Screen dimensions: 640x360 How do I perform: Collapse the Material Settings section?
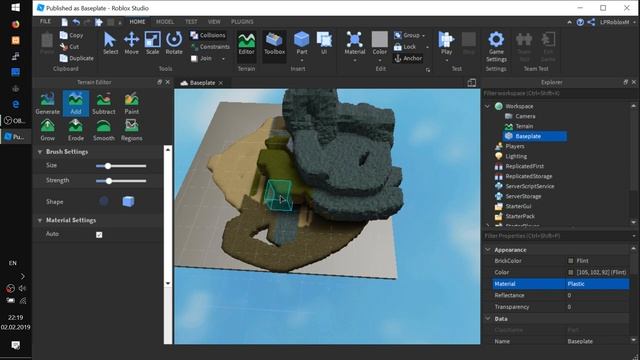(x=40, y=220)
